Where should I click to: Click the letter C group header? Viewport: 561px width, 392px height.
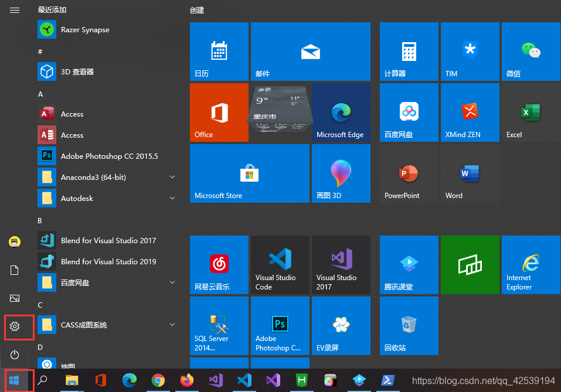[x=40, y=305]
